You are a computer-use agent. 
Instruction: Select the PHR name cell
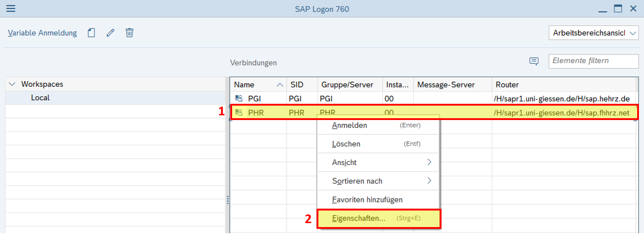pos(256,112)
